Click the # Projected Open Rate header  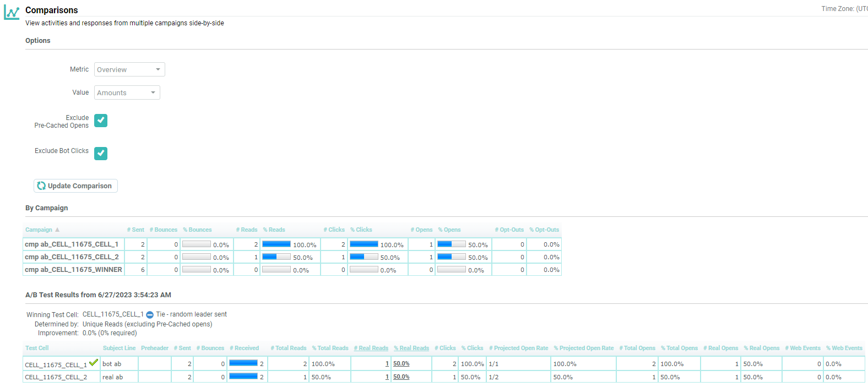click(518, 348)
